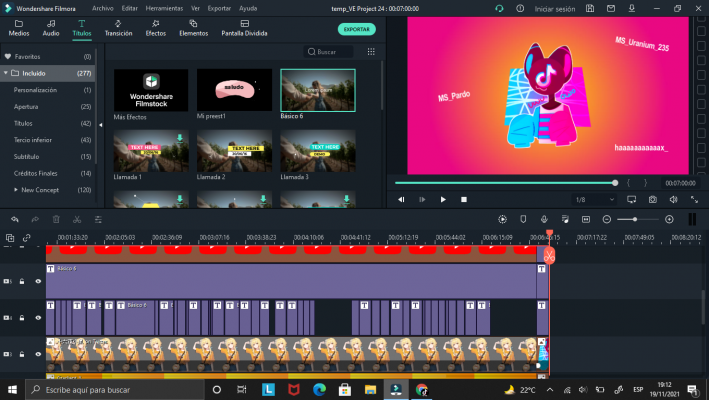Screen dimensions: 709x400
Task: Select the Llamada 3 title thumbnail
Action: [318, 151]
